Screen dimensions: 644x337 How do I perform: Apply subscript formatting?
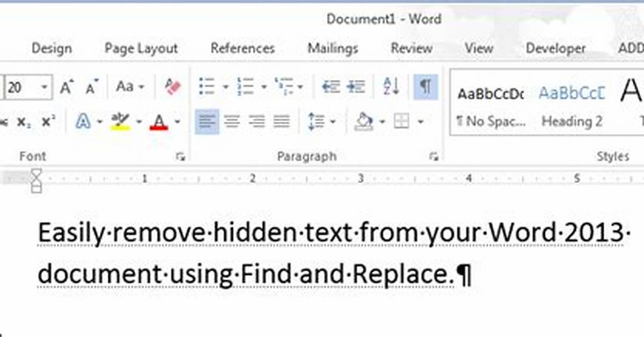[24, 122]
